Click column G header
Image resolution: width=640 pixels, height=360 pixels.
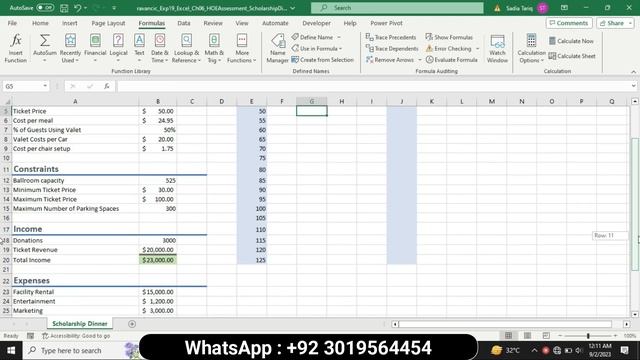[311, 101]
